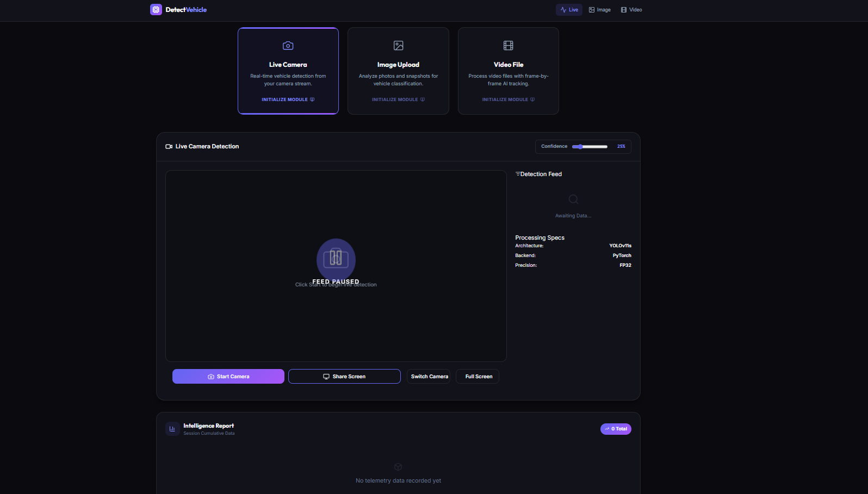Click the FP32 precision value
The width and height of the screenshot is (868, 494).
625,266
